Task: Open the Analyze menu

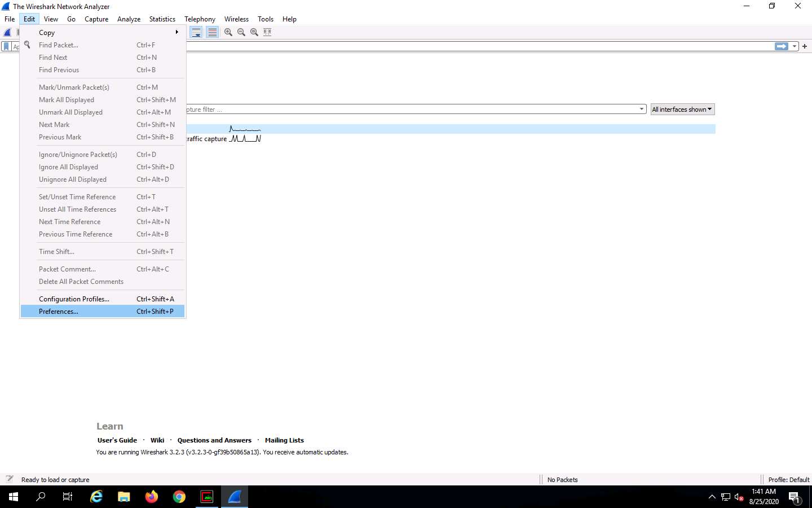Action: click(x=129, y=19)
